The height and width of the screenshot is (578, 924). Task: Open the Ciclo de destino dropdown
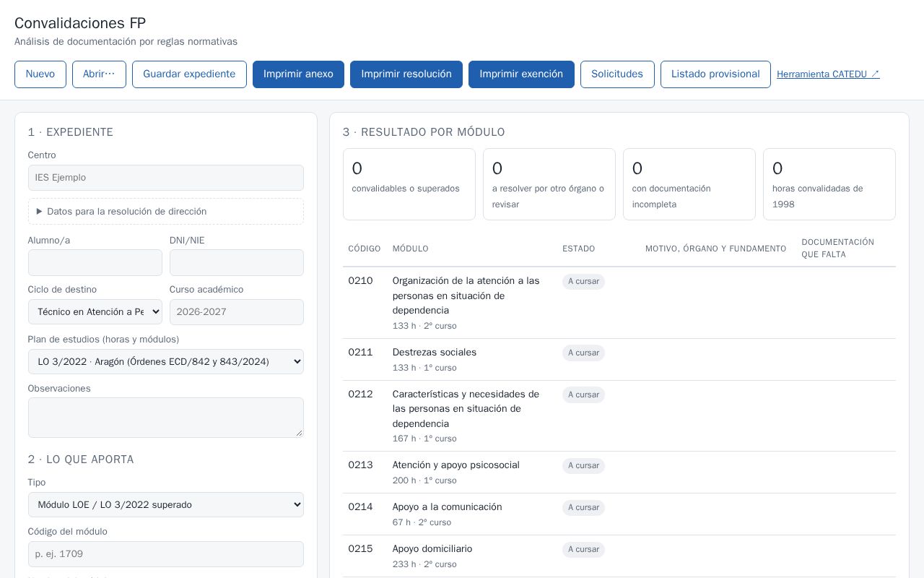tap(95, 312)
